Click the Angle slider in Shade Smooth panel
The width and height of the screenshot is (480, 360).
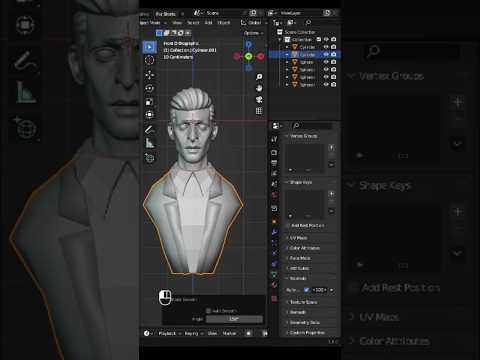coord(234,319)
